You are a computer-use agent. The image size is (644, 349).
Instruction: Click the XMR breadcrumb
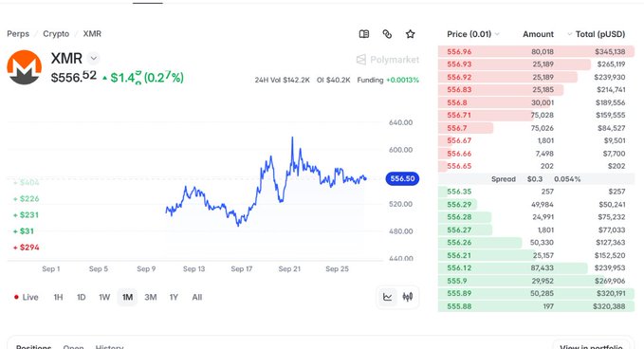pos(92,34)
